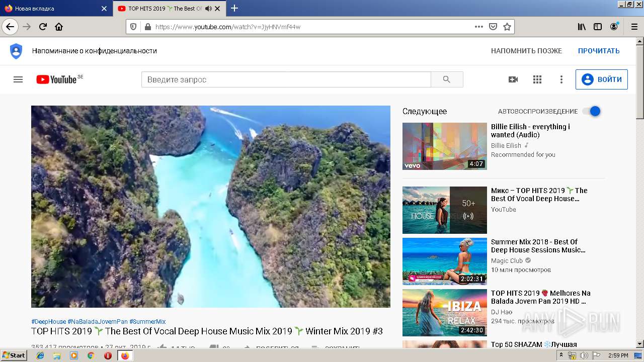The width and height of the screenshot is (644, 362).
Task: Open Opera from the taskbar
Action: coord(108,355)
